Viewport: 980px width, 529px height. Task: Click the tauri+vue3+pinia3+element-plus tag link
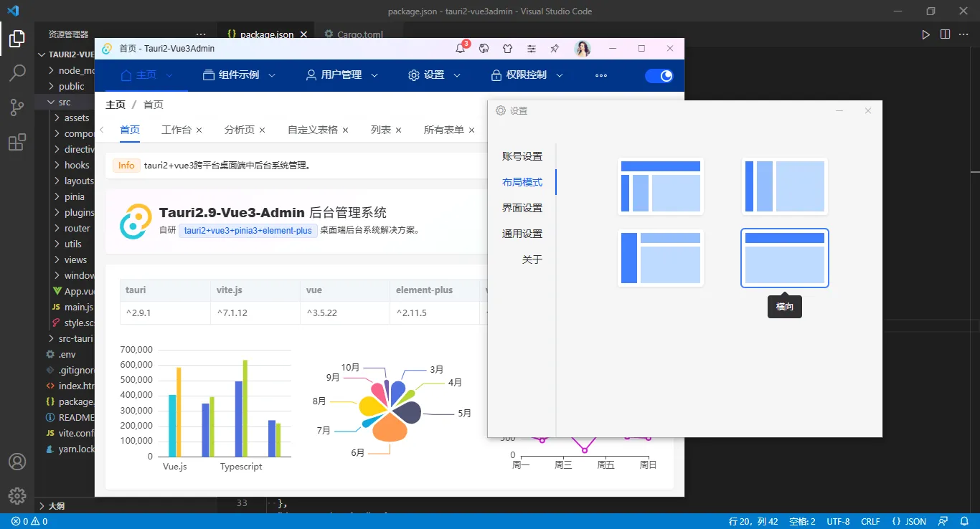point(247,231)
